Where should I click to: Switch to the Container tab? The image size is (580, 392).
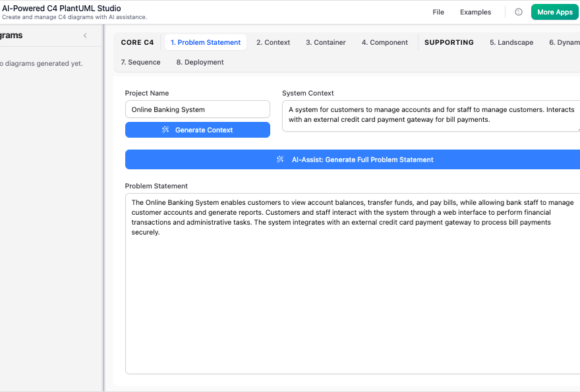tap(326, 42)
